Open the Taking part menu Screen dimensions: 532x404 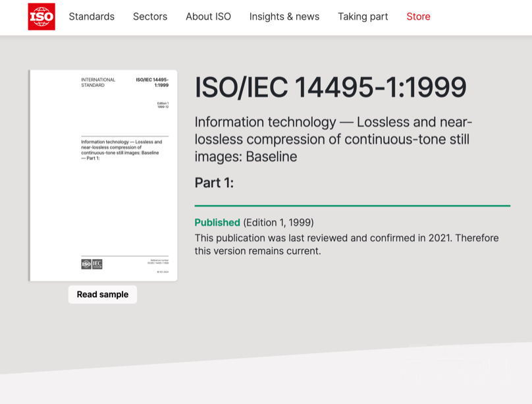pos(363,16)
